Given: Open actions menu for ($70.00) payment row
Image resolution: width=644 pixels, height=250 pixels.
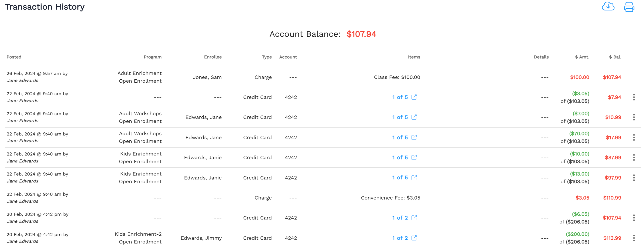Looking at the screenshot, I should 634,137.
